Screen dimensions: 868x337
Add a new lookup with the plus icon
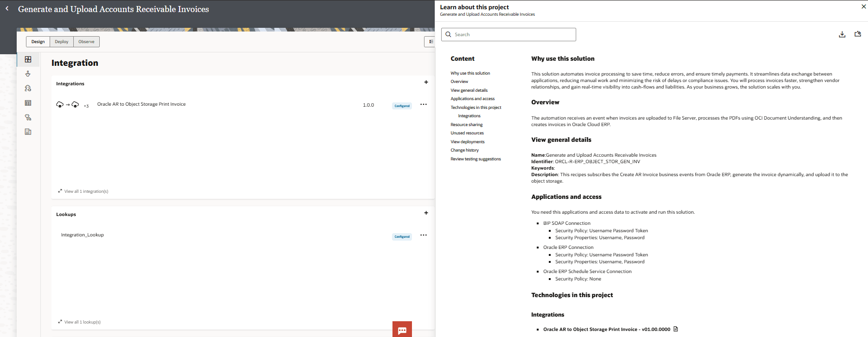426,213
